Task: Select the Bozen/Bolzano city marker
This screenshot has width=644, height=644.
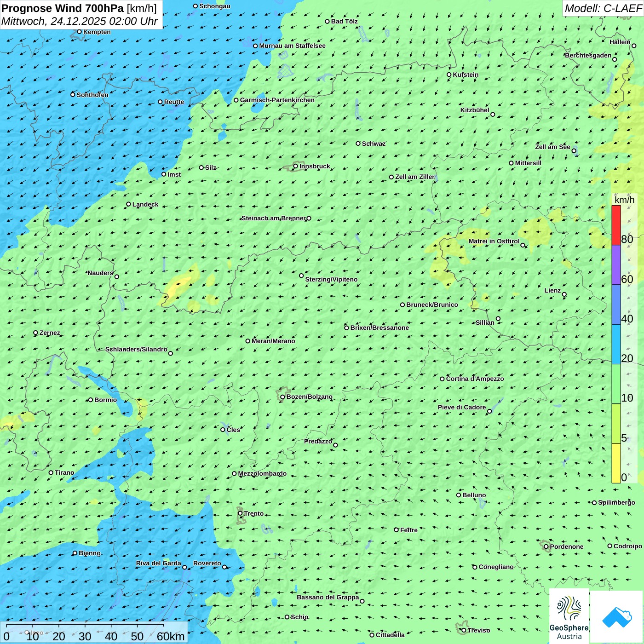Action: (282, 397)
